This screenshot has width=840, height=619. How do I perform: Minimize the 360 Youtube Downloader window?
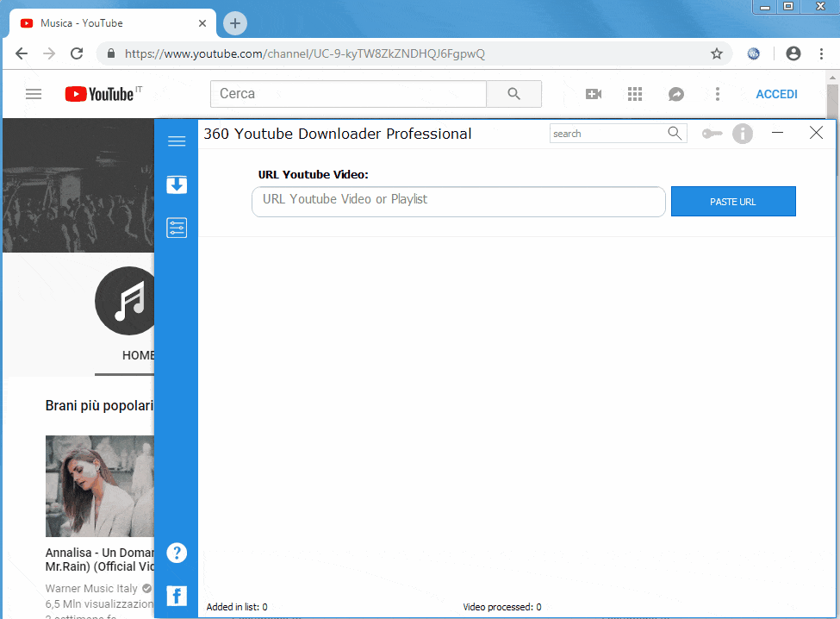point(777,133)
